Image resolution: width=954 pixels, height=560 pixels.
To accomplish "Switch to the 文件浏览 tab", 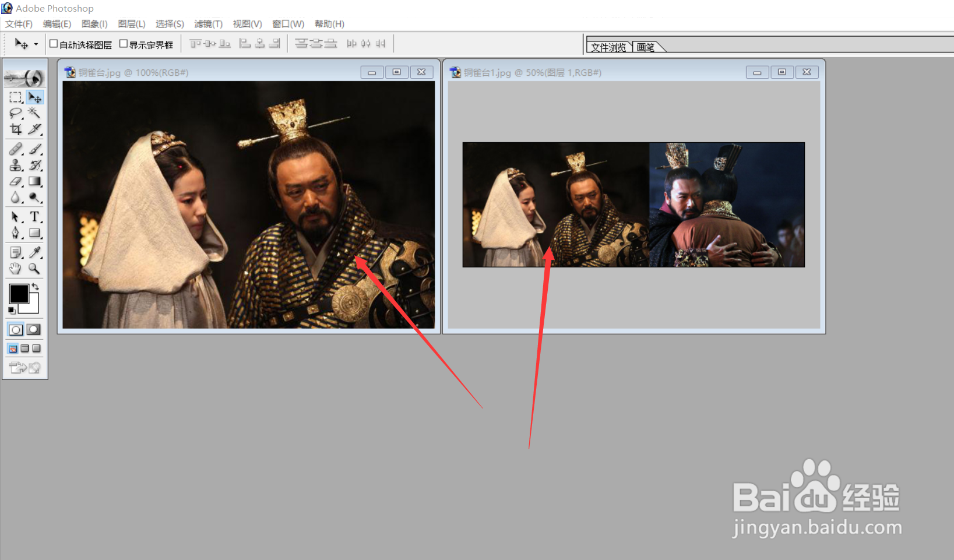I will coord(609,47).
